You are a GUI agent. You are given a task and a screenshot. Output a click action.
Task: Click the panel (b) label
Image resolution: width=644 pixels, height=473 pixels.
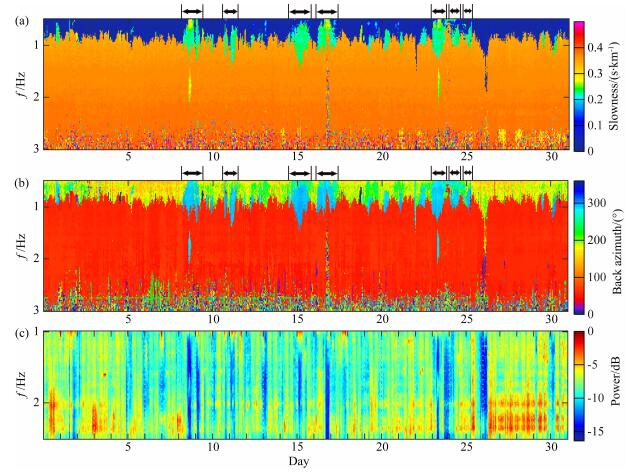coord(12,174)
